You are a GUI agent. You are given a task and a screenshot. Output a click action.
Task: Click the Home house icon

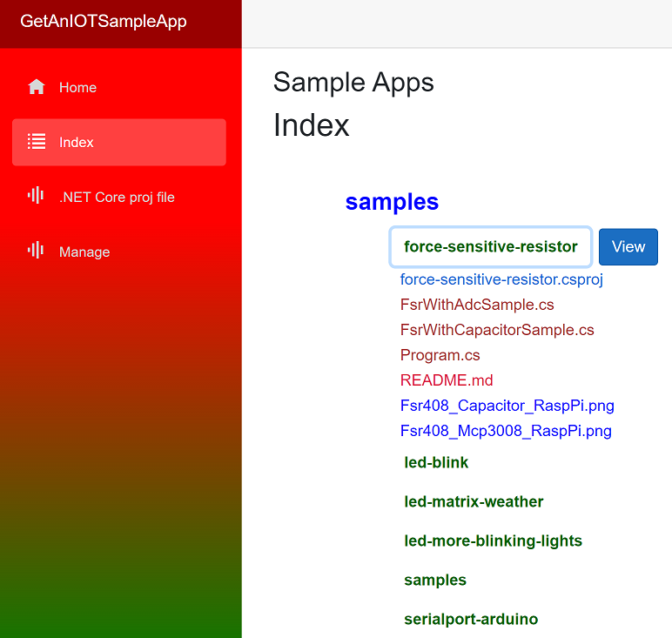click(x=37, y=87)
